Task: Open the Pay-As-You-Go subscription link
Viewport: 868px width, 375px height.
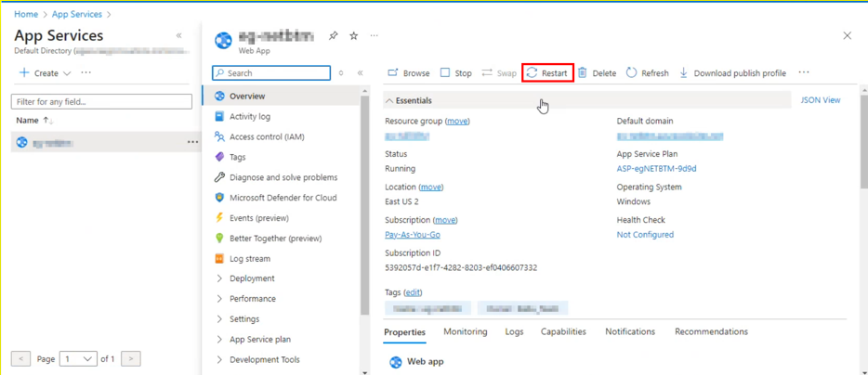Action: (x=413, y=235)
